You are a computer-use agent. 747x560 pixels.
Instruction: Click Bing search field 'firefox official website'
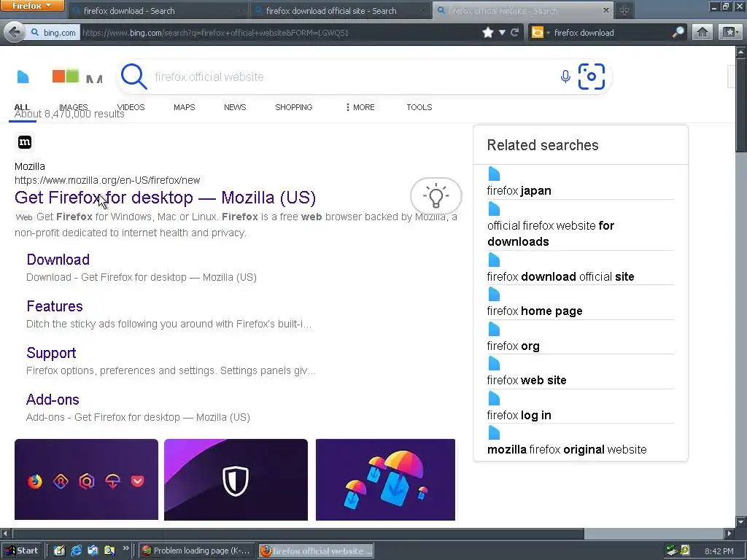click(x=352, y=77)
